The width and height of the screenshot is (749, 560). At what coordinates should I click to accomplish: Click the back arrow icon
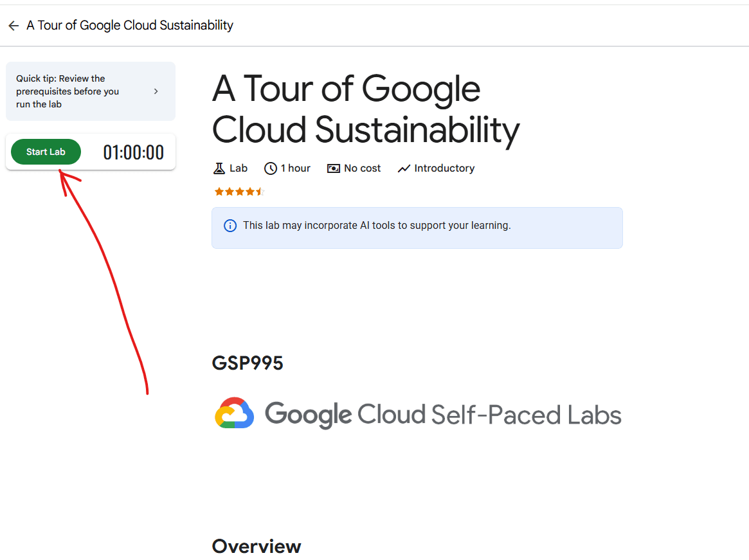click(x=14, y=26)
